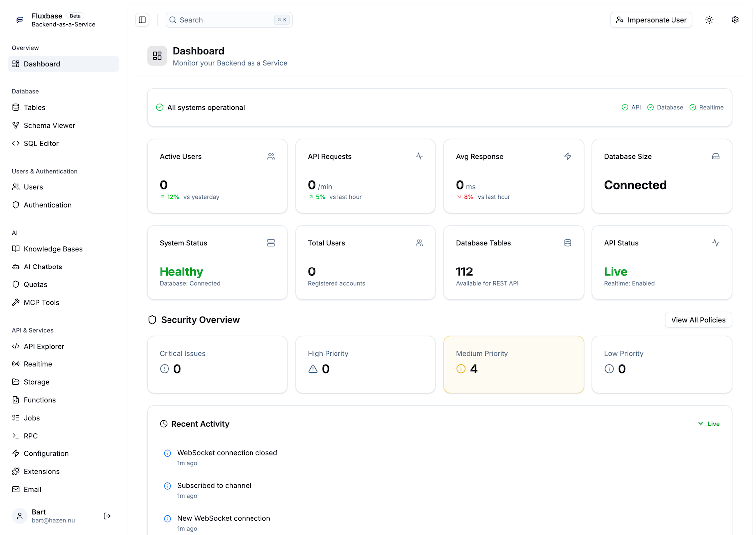Open Knowledge Bases
This screenshot has height=535, width=756.
click(x=64, y=249)
